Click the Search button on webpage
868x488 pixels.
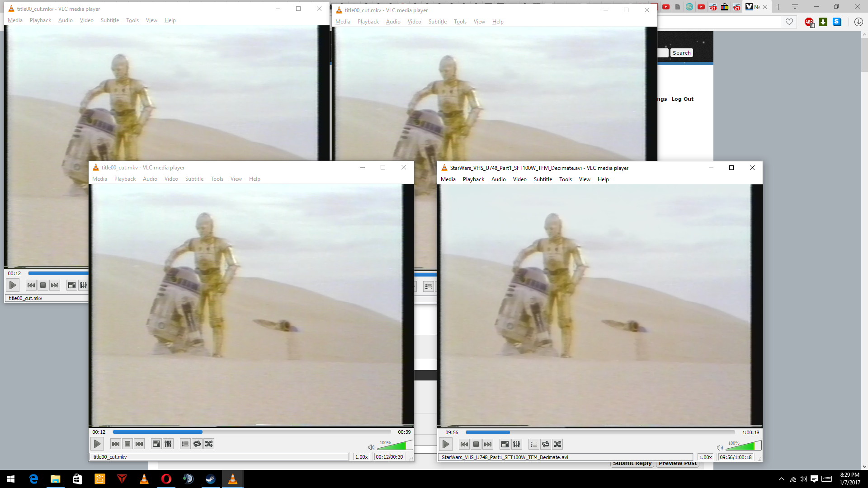point(681,53)
